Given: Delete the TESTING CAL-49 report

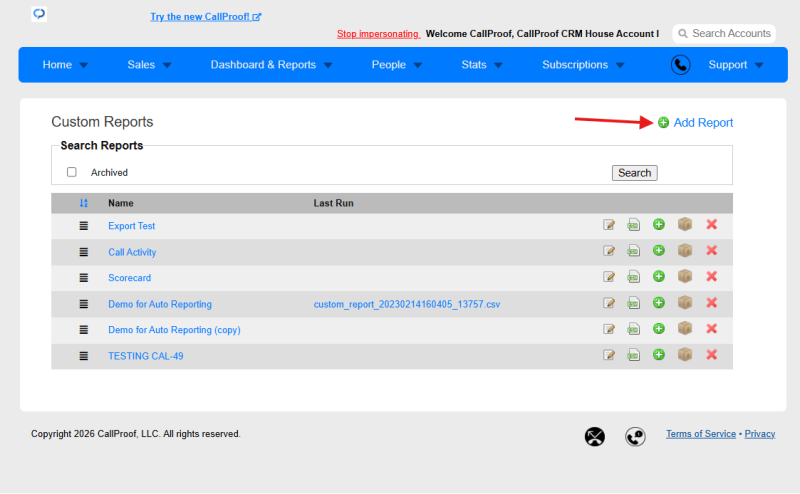Looking at the screenshot, I should pyautogui.click(x=711, y=354).
